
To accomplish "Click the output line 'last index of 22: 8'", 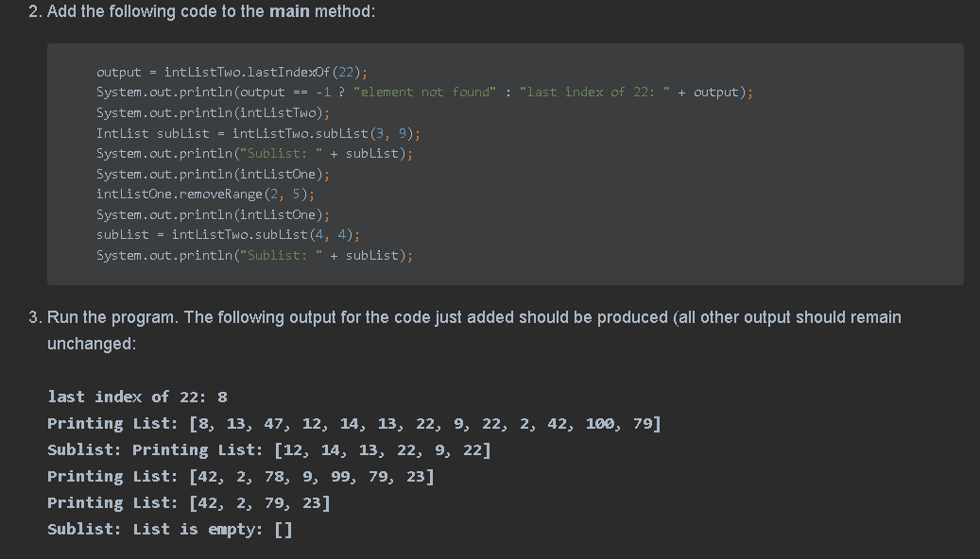I will click(x=137, y=396).
